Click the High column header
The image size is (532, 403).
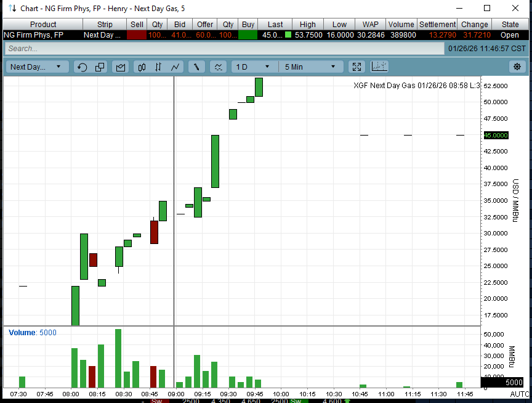[308, 25]
